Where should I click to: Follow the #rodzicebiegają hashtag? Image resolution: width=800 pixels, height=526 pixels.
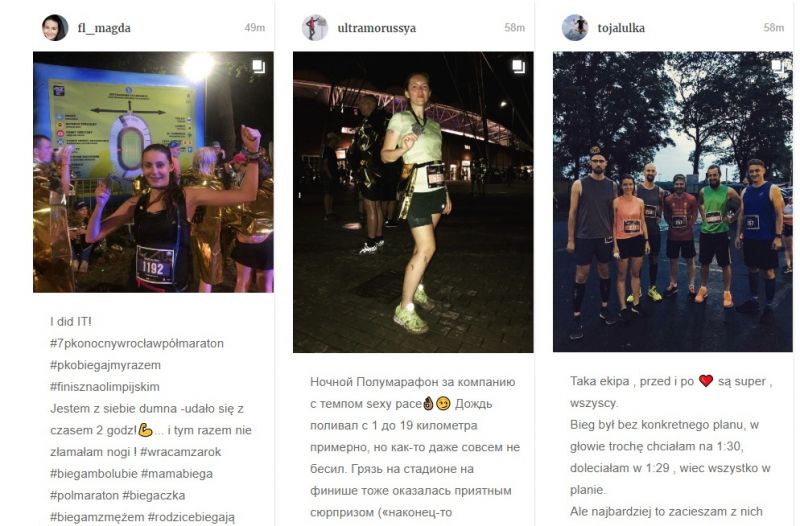click(191, 517)
